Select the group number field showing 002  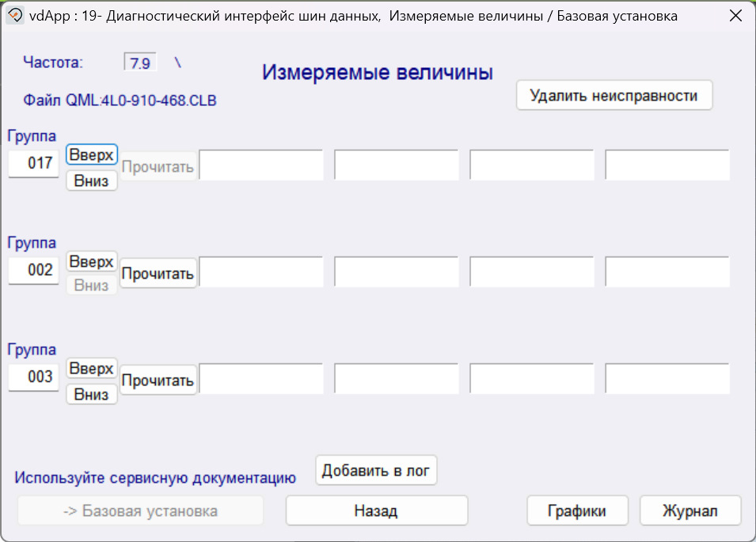point(32,270)
